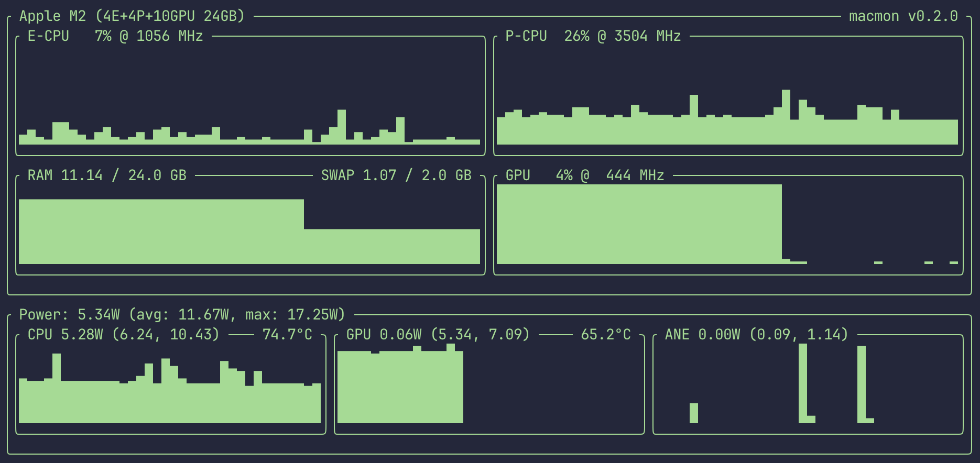
Task: Click the Power 5.34W summary title
Action: [182, 315]
